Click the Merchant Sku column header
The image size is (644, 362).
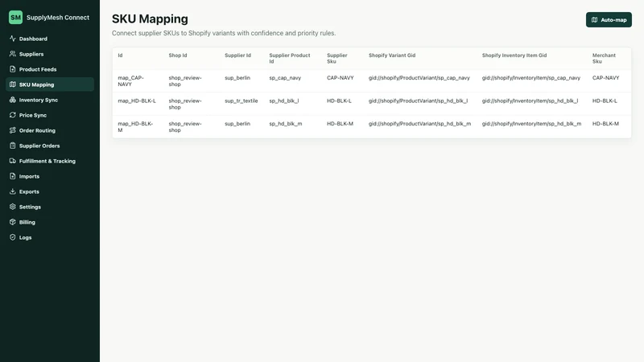click(x=604, y=58)
